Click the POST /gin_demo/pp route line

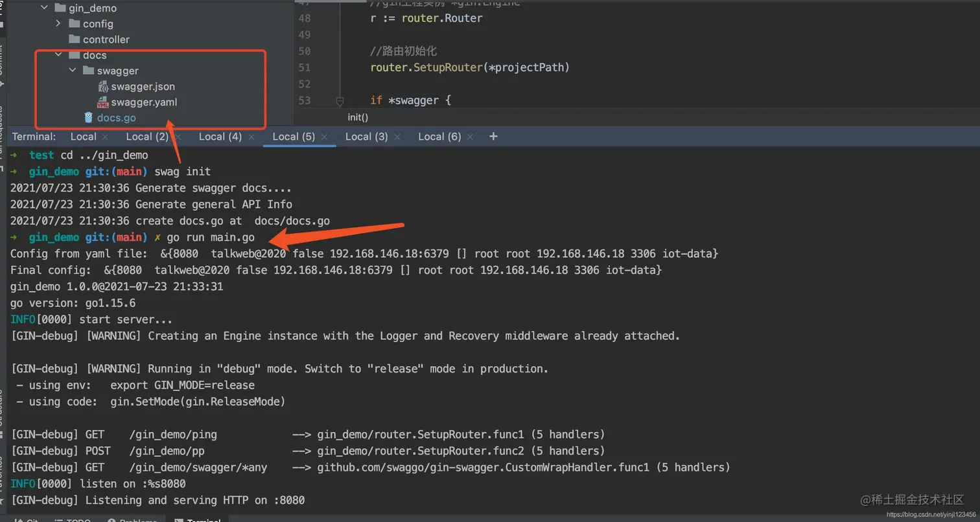pyautogui.click(x=308, y=451)
